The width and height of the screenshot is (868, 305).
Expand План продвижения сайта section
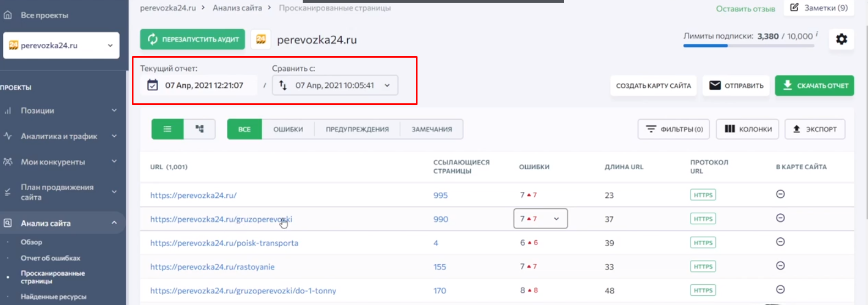[x=114, y=192]
